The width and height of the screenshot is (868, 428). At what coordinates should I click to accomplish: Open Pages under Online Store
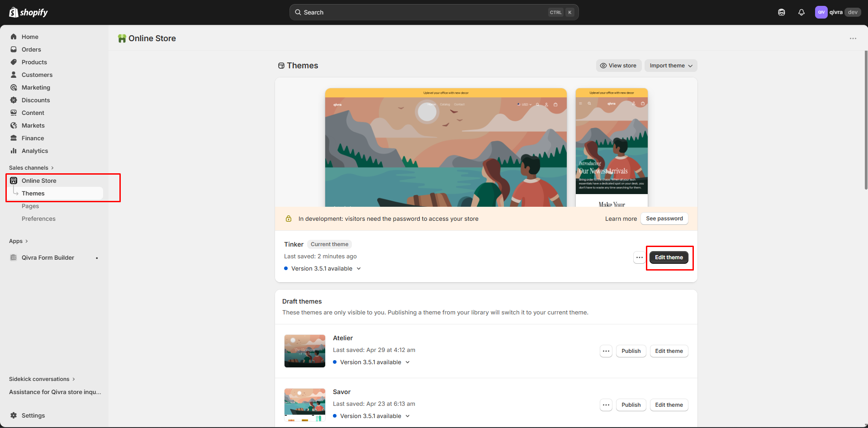(x=30, y=206)
